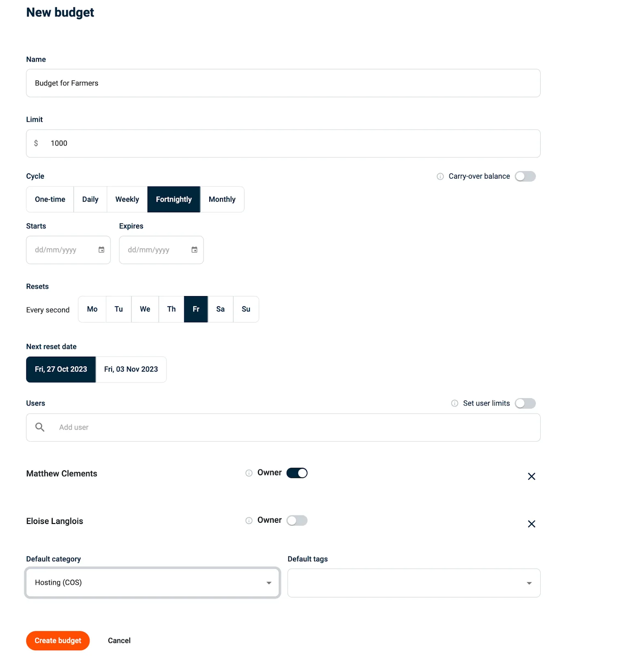Click the Hosting (COS) category value
Screen dimensions: 644x656
pyautogui.click(x=58, y=583)
